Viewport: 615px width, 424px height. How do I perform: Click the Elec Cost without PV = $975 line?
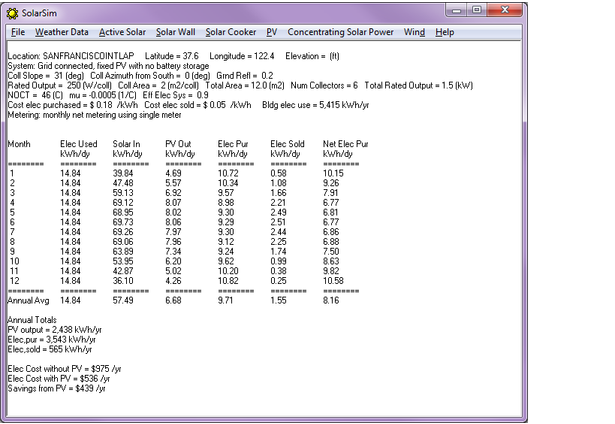[64, 369]
